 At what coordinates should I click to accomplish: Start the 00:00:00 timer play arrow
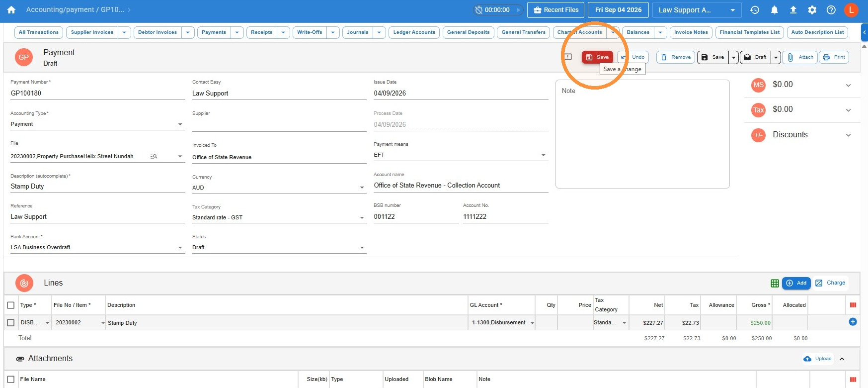click(x=518, y=10)
